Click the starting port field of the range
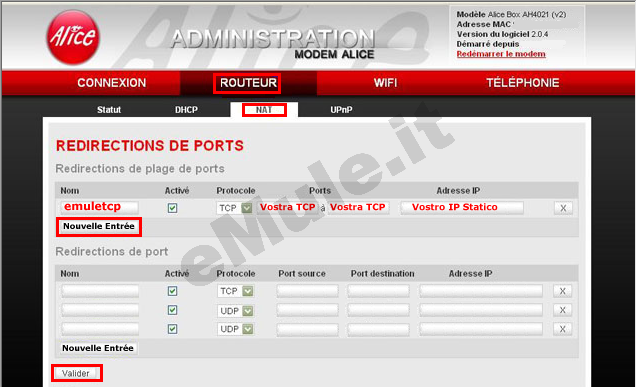This screenshot has width=636, height=387. [288, 208]
